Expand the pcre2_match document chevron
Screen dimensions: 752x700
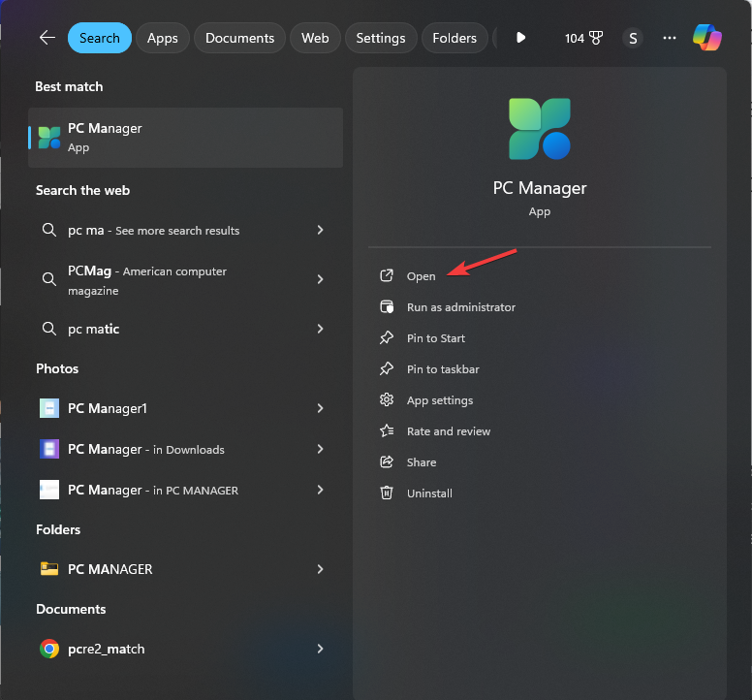320,649
